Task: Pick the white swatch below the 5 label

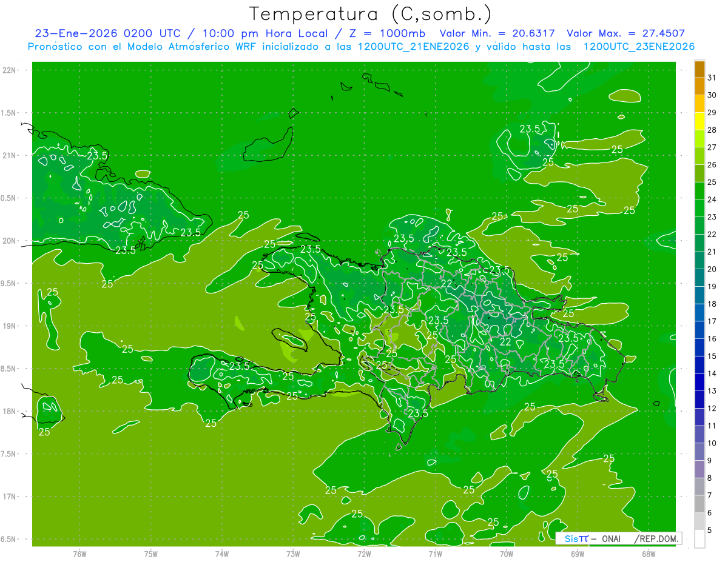Action: (699, 539)
